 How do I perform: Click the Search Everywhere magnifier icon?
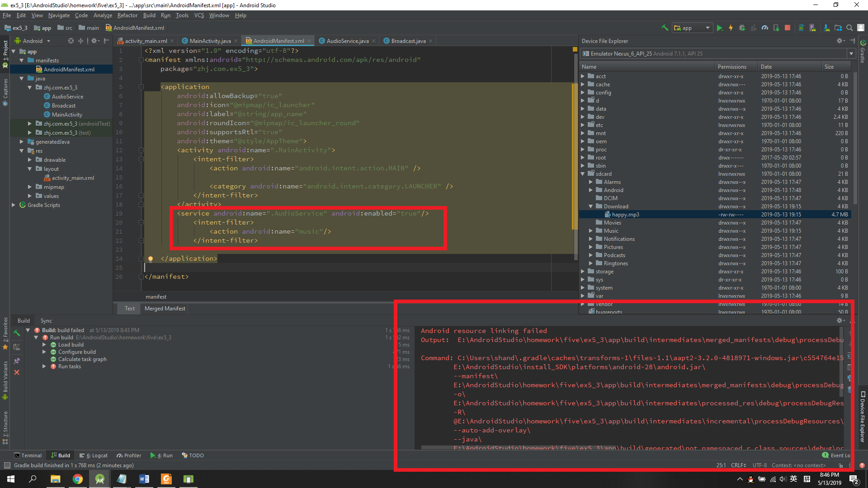pyautogui.click(x=849, y=28)
